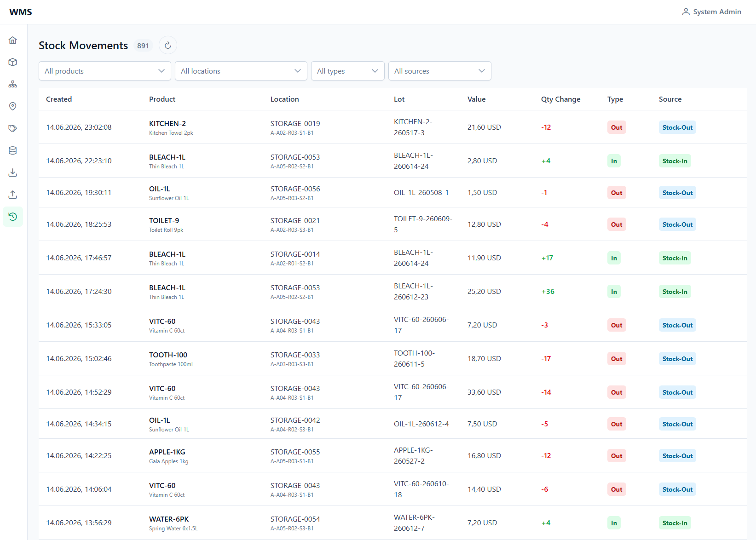Open the System Admin user menu
Screen dimensions: 756x540
point(711,12)
